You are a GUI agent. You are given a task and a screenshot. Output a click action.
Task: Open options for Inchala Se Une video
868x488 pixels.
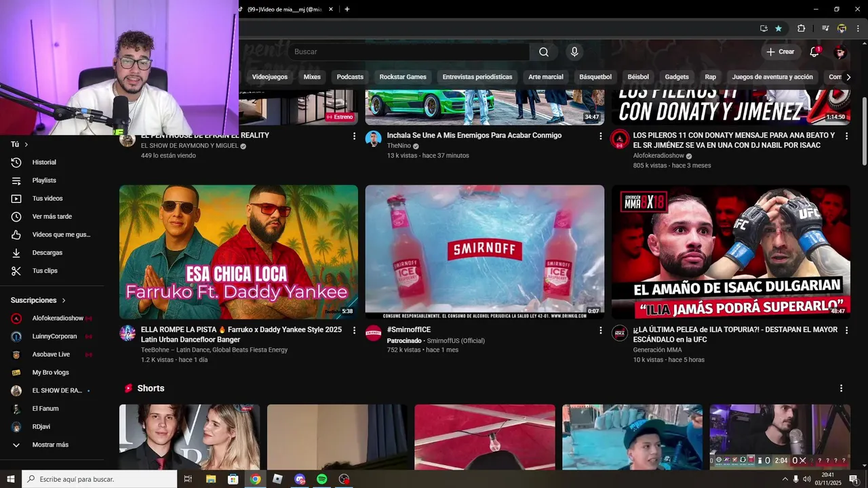[x=600, y=136]
